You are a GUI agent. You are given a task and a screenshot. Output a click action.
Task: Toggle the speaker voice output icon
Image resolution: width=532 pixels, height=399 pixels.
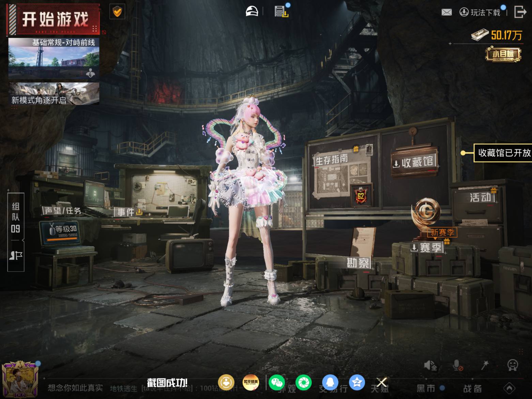430,366
